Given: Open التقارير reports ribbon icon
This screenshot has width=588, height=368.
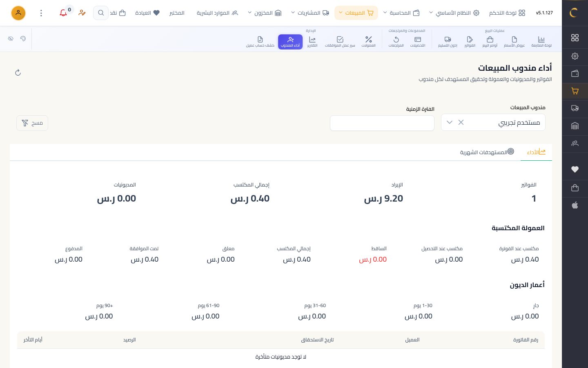Looking at the screenshot, I should pos(312,42).
